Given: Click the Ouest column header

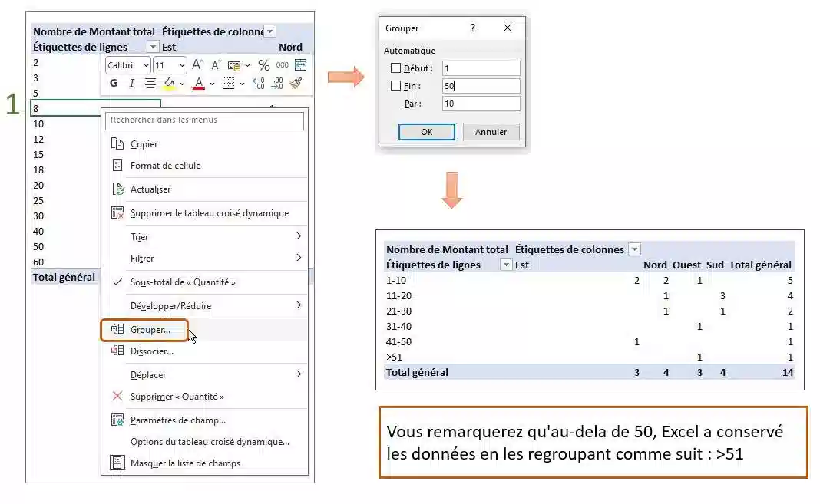Looking at the screenshot, I should coord(686,265).
